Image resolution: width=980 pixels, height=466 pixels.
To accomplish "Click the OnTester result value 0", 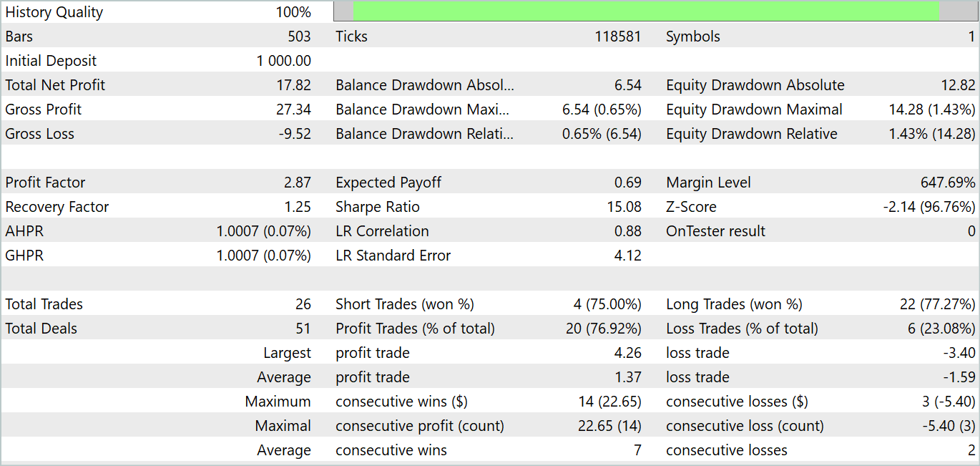I will click(x=971, y=231).
